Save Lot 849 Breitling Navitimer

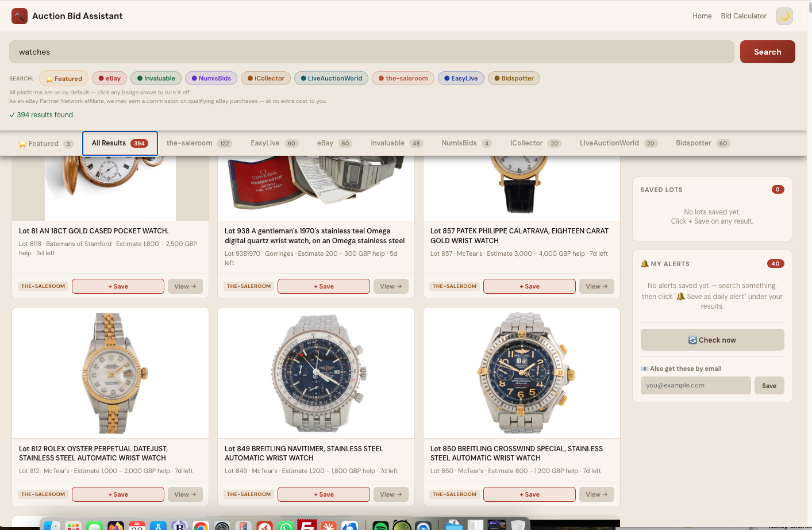[324, 494]
